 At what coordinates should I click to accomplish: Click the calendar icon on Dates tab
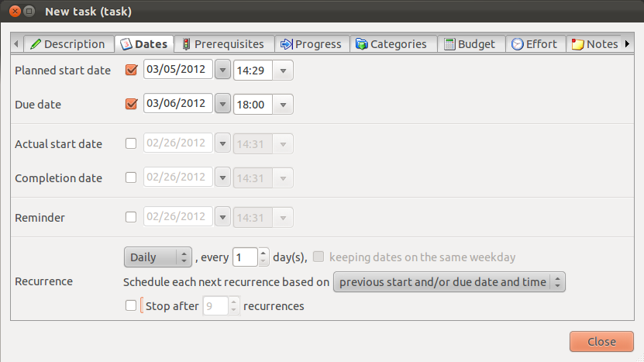[126, 44]
